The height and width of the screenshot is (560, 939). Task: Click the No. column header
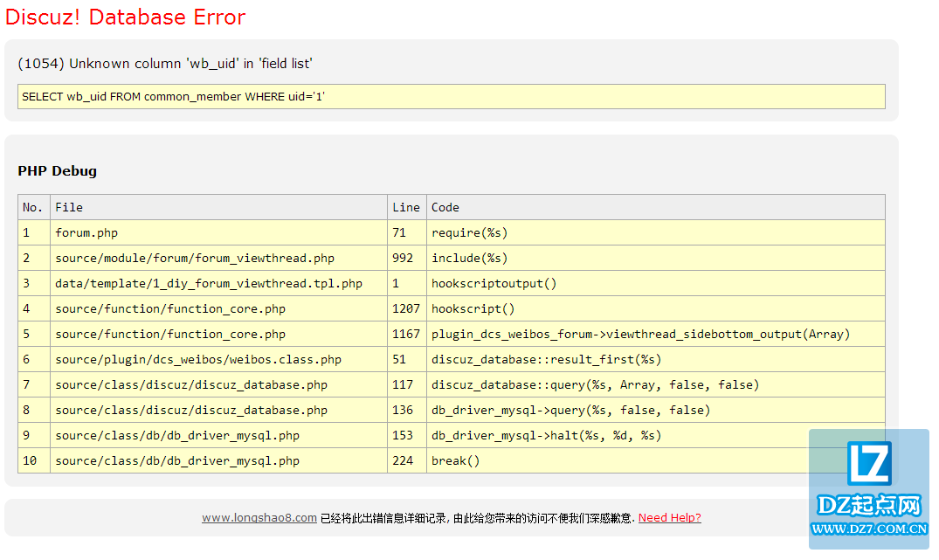34,207
